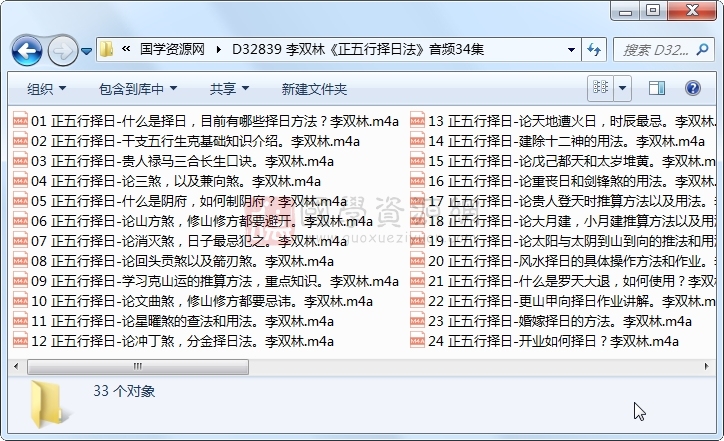724x441 pixels.
Task: Click the folder icon in details pane
Action: (x=49, y=404)
